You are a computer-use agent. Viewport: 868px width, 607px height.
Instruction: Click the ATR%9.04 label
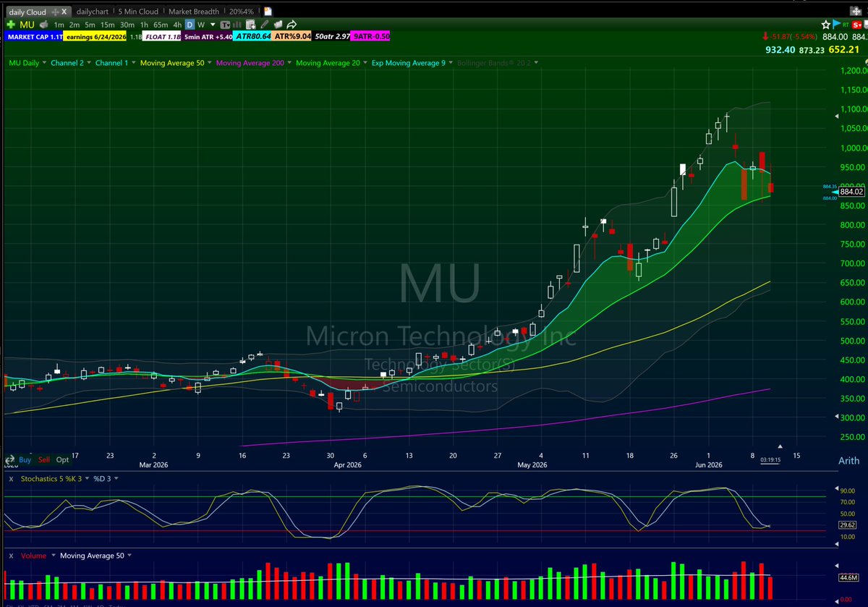pyautogui.click(x=292, y=36)
